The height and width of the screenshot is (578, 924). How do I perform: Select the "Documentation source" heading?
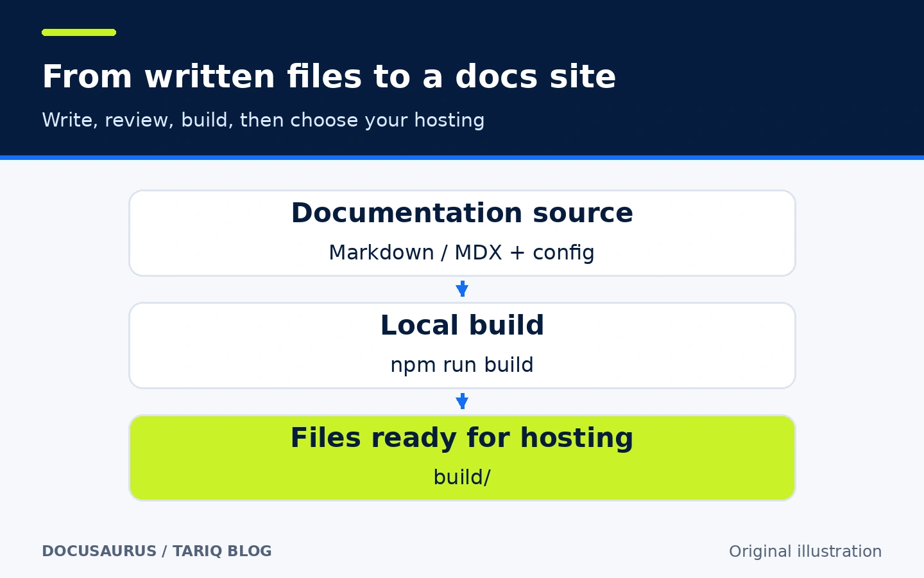pos(462,213)
